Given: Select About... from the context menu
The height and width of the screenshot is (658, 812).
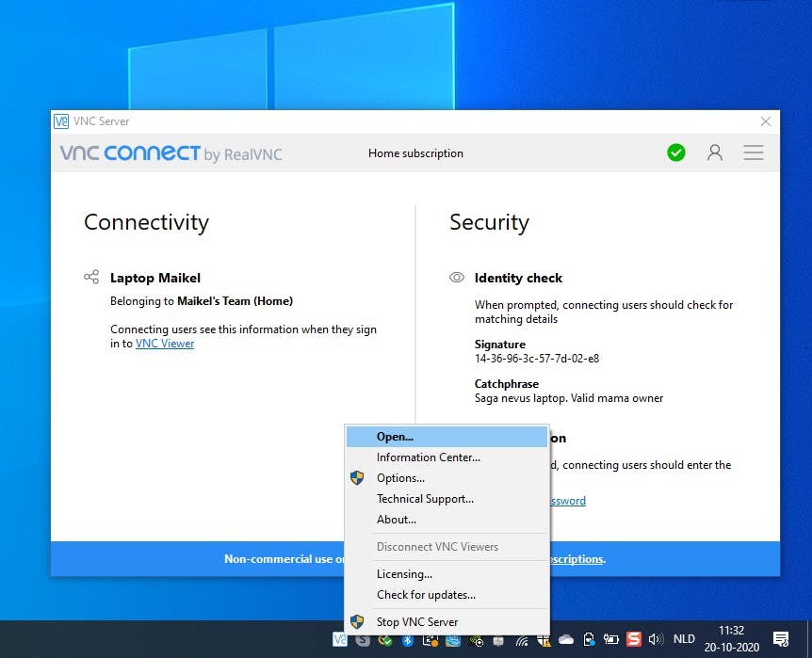Looking at the screenshot, I should (447, 520).
